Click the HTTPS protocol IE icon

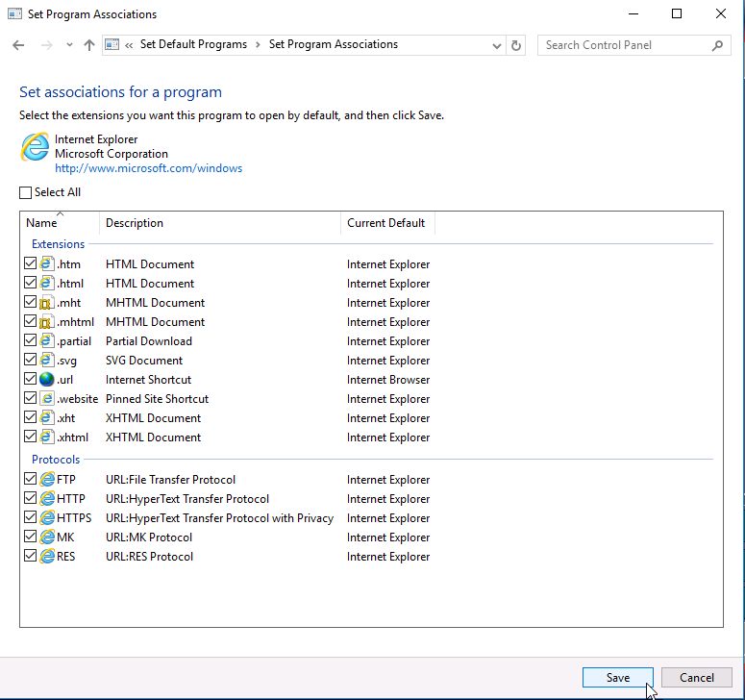pyautogui.click(x=47, y=518)
